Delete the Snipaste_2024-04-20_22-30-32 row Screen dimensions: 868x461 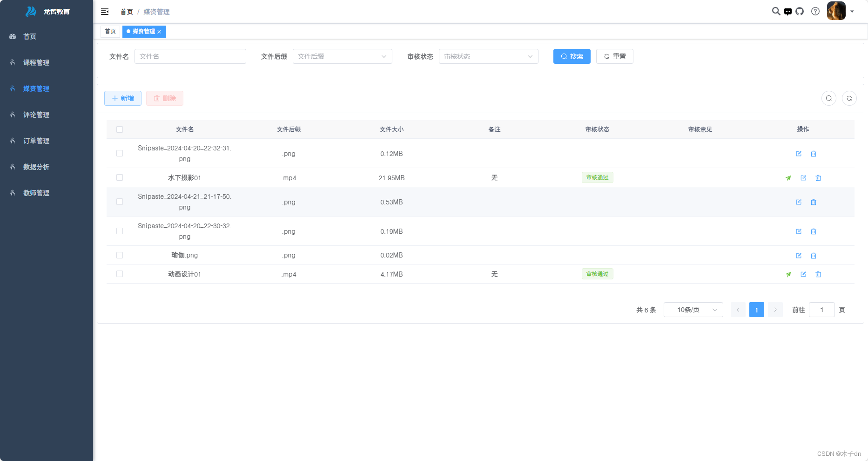814,231
